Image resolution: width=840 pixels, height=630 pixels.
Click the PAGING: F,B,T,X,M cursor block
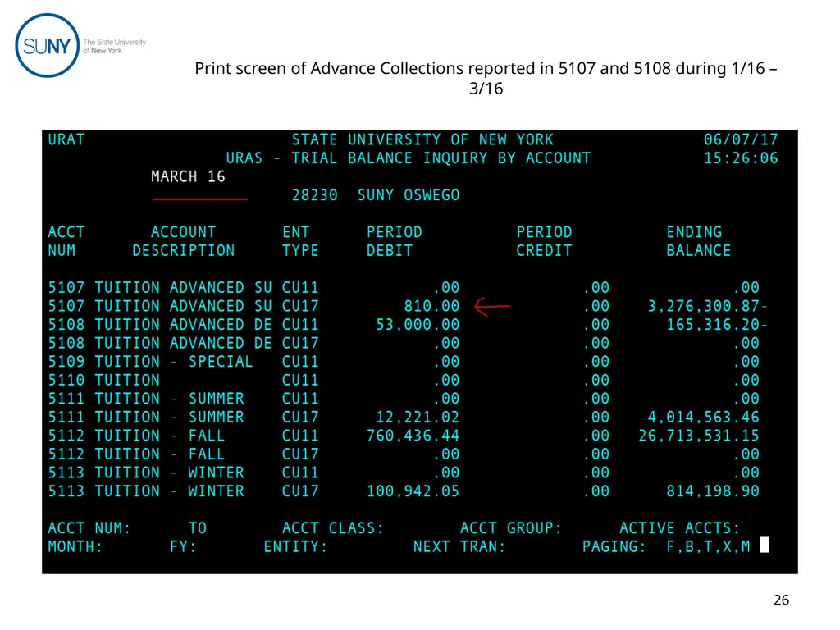point(765,546)
